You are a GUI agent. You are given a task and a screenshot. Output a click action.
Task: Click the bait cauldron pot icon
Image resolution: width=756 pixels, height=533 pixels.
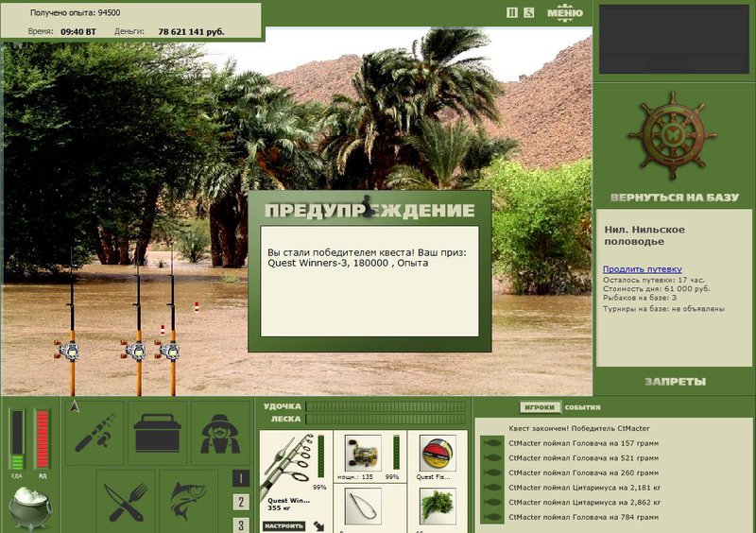30,507
